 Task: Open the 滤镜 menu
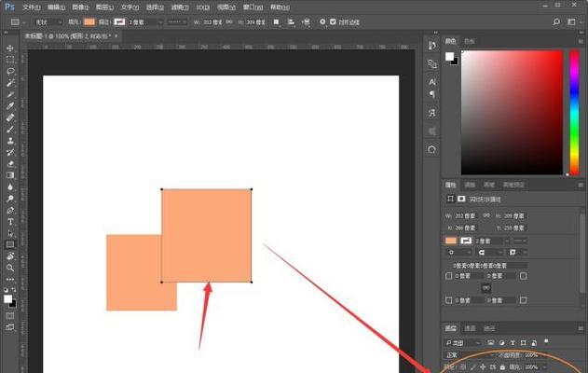pyautogui.click(x=180, y=7)
